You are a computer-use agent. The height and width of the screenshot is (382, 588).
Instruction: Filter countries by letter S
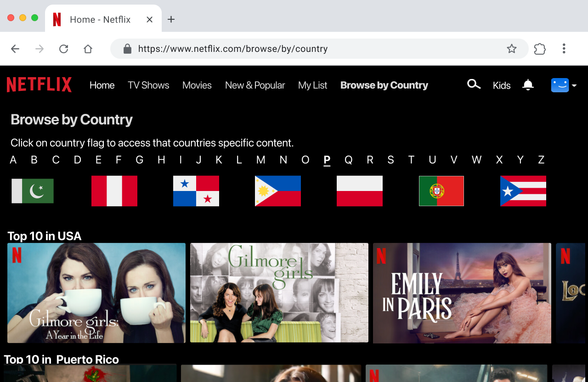pos(390,160)
